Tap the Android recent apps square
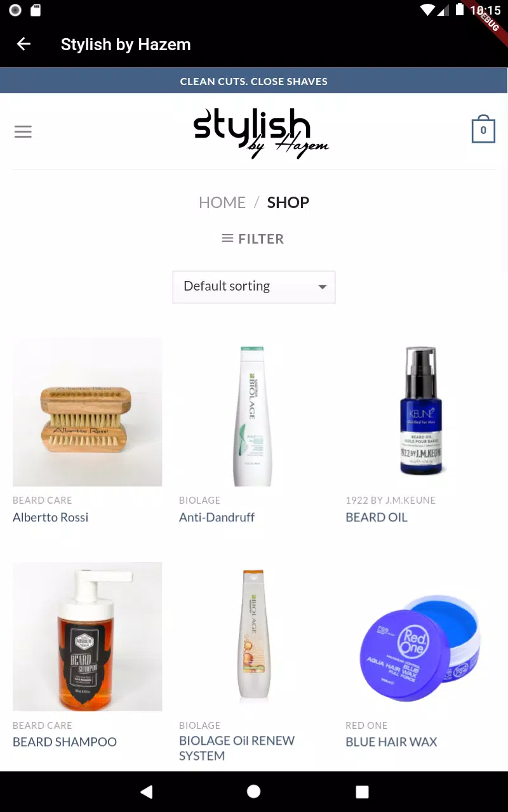 point(362,791)
